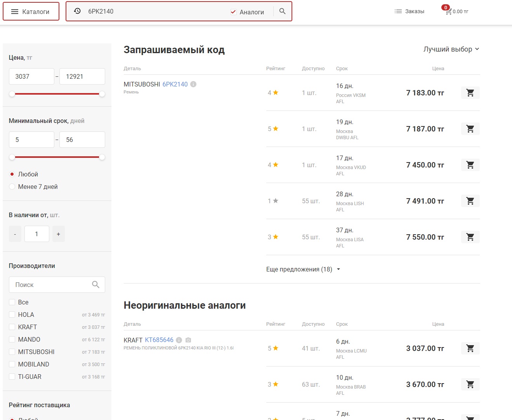Click the delivery days left slider handle
The height and width of the screenshot is (420, 512).
tap(12, 157)
